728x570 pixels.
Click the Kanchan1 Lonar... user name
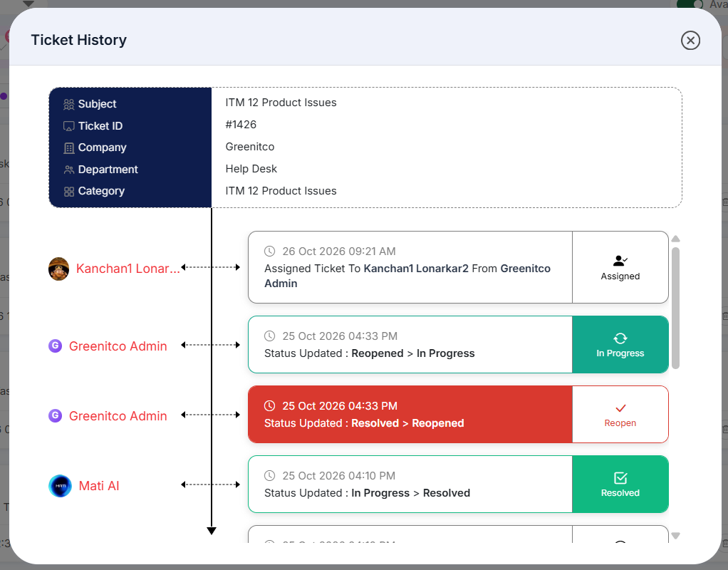point(128,269)
